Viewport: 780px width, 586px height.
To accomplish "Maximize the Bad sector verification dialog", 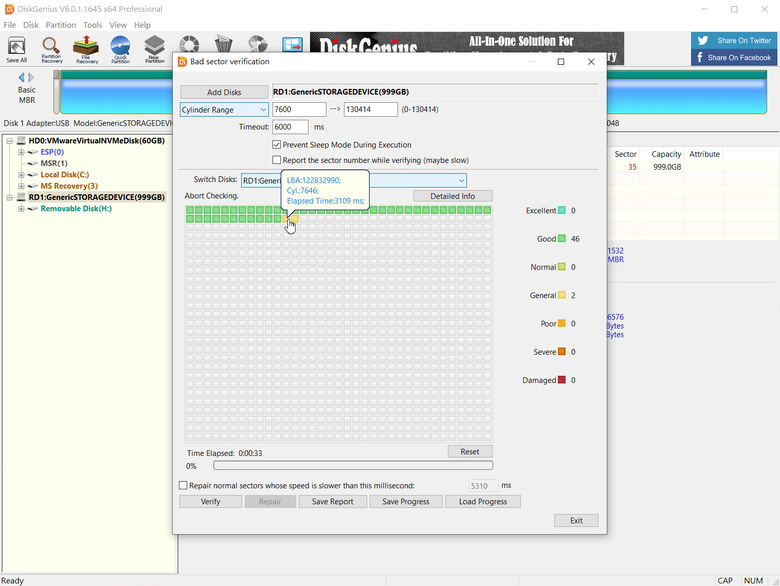I will pyautogui.click(x=561, y=62).
